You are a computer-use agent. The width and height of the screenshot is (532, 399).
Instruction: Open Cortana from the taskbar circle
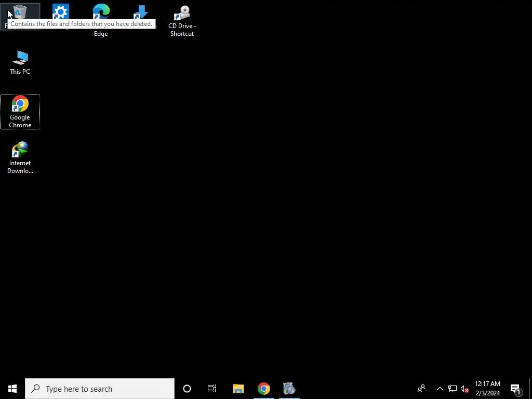tap(187, 389)
